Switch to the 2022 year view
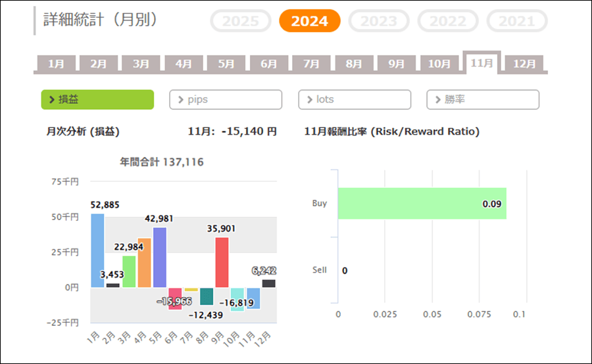The image size is (592, 364). click(448, 21)
